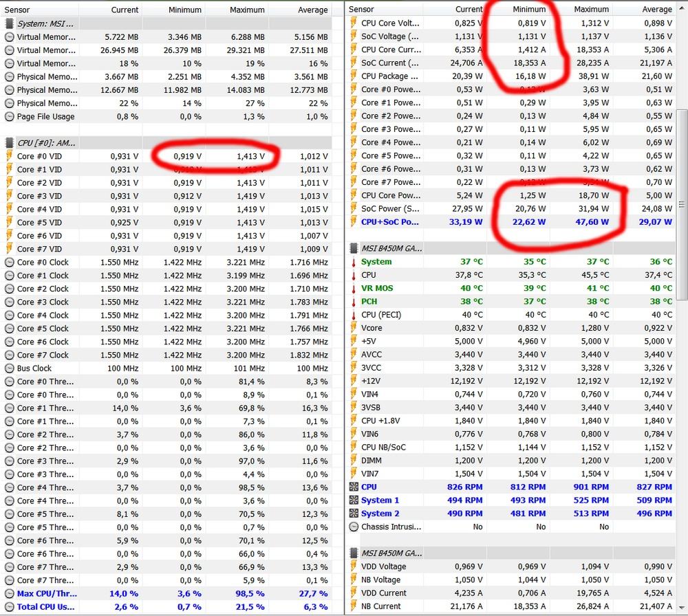Select the Bus Clock row label
This screenshot has height=616, width=688.
point(34,368)
